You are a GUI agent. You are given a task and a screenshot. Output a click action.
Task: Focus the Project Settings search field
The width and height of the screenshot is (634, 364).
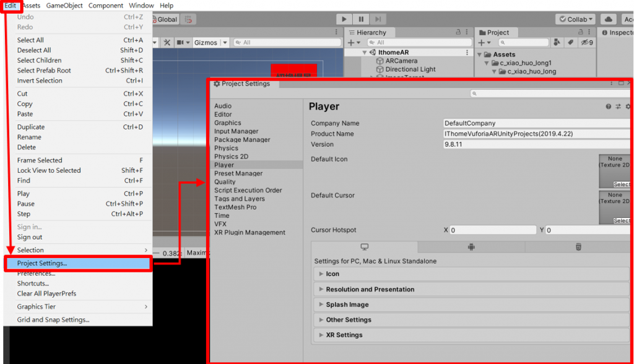550,93
